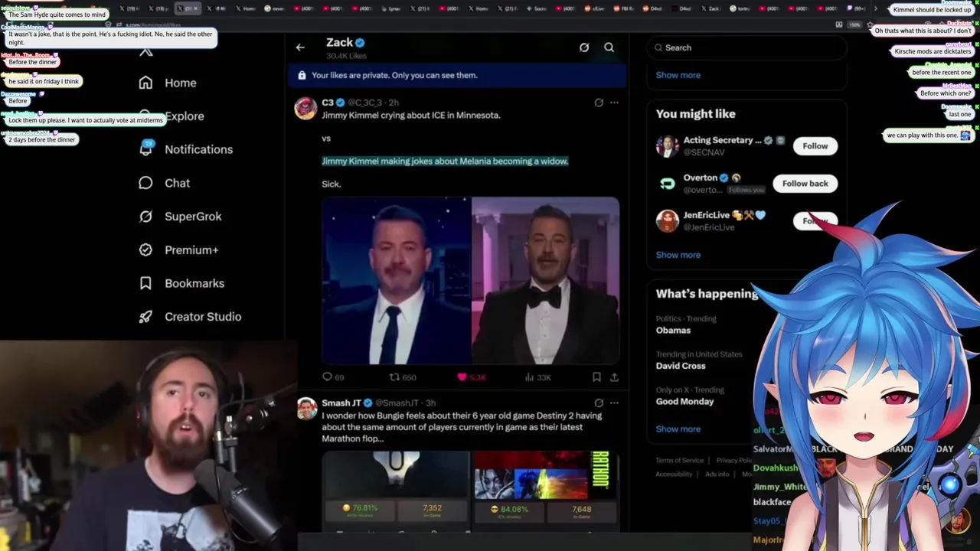980x551 pixels.
Task: Click the Search input field
Action: (x=746, y=47)
